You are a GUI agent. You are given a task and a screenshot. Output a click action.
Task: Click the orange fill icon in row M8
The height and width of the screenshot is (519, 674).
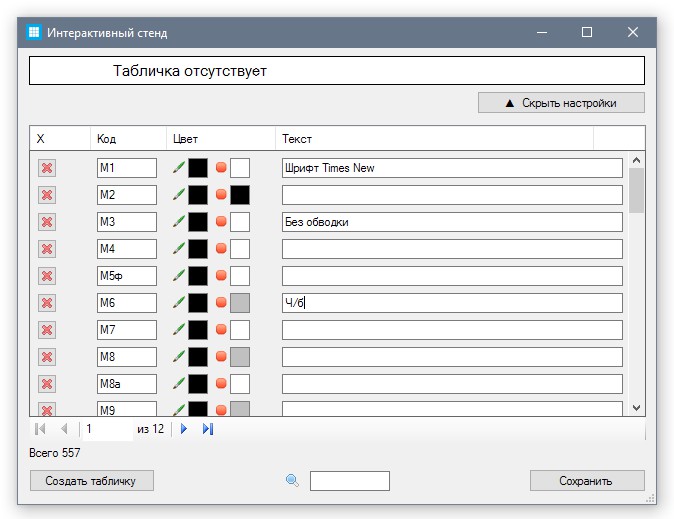coord(221,357)
